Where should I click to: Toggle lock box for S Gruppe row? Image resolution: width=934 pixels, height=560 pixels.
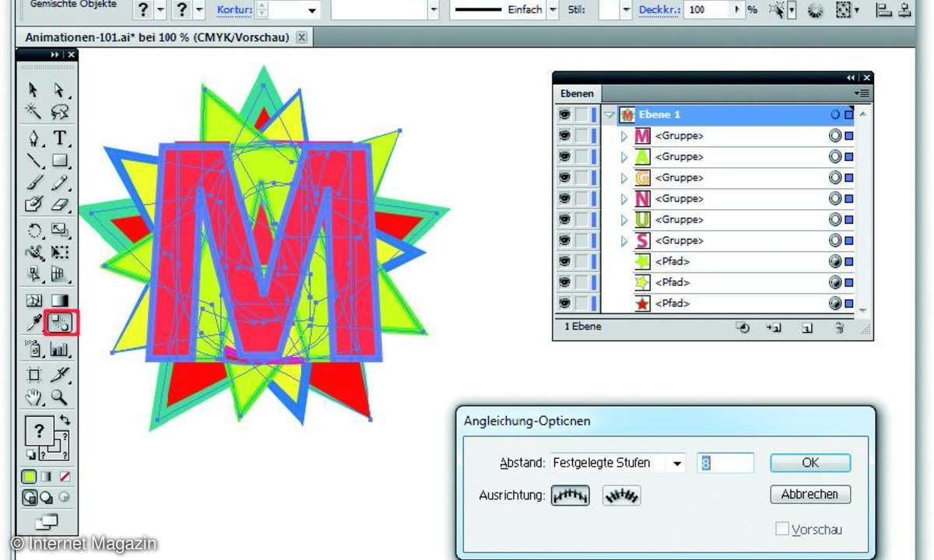(581, 240)
